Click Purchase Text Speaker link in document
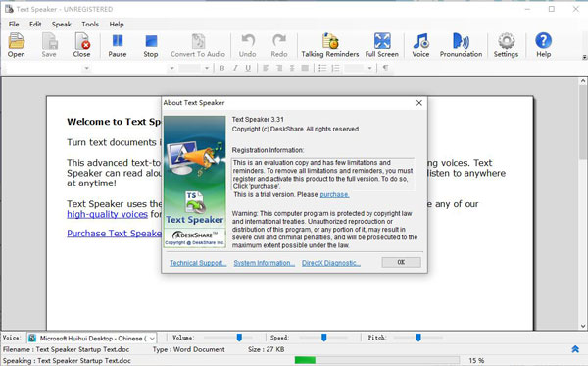588x366 pixels. (x=115, y=234)
